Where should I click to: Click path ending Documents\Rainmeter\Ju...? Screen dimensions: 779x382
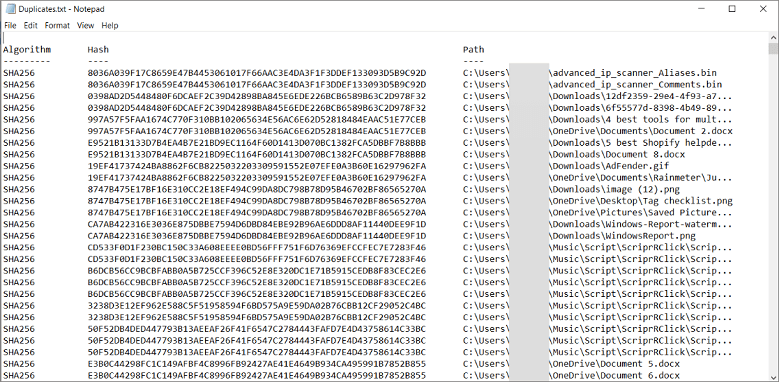598,178
